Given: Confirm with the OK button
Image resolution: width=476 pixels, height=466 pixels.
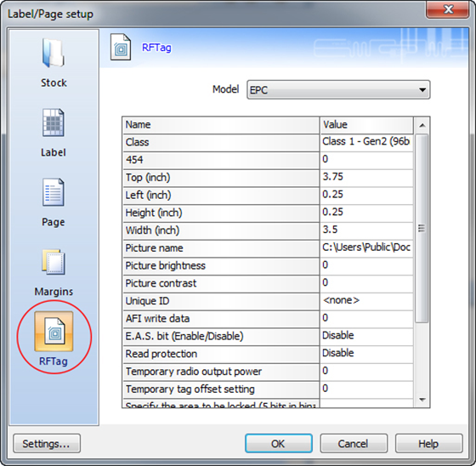Looking at the screenshot, I should (x=279, y=444).
